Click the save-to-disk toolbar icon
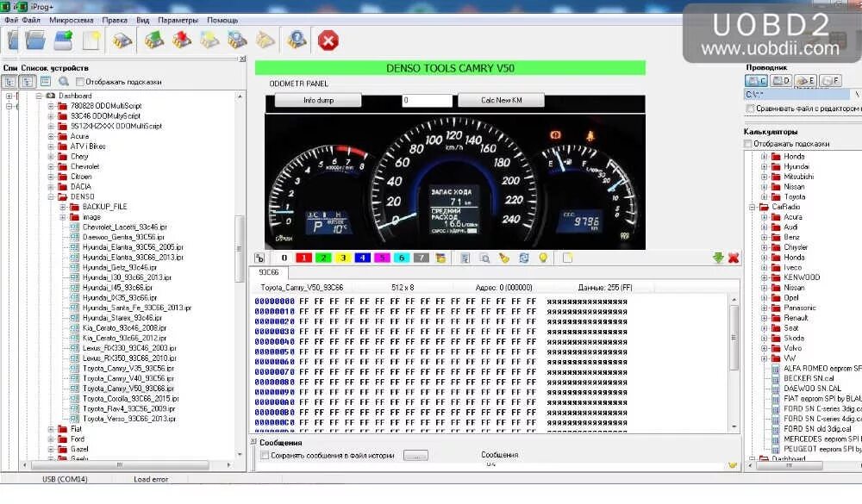Screen dimensions: 862x504 point(63,40)
